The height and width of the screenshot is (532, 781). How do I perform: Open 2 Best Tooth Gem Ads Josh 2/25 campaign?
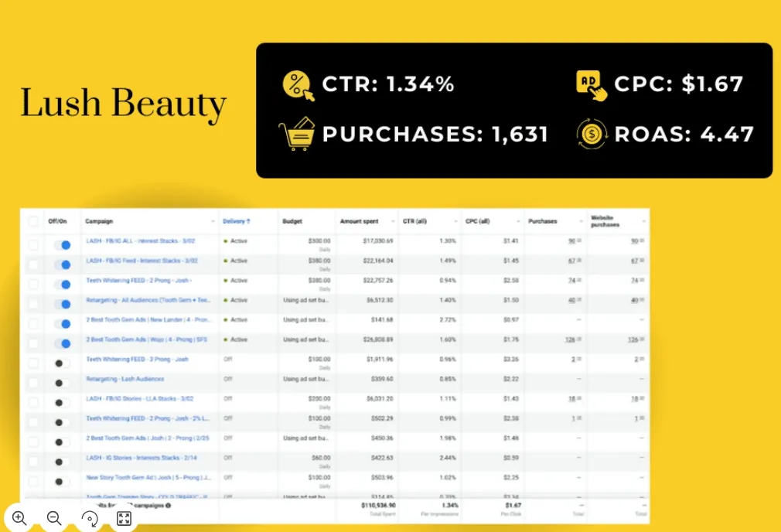pyautogui.click(x=148, y=438)
